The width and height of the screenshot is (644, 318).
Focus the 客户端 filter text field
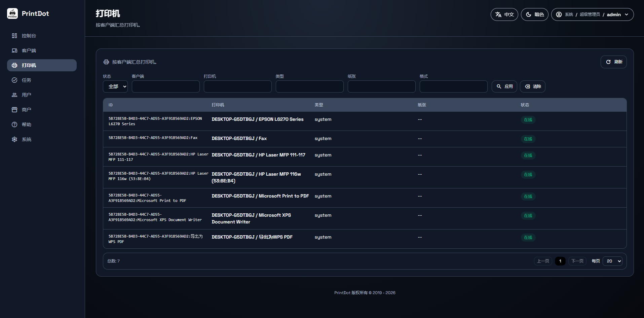tap(165, 86)
